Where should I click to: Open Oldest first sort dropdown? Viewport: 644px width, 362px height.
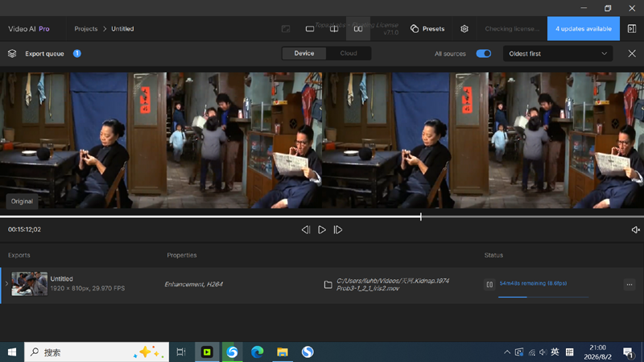pyautogui.click(x=558, y=54)
